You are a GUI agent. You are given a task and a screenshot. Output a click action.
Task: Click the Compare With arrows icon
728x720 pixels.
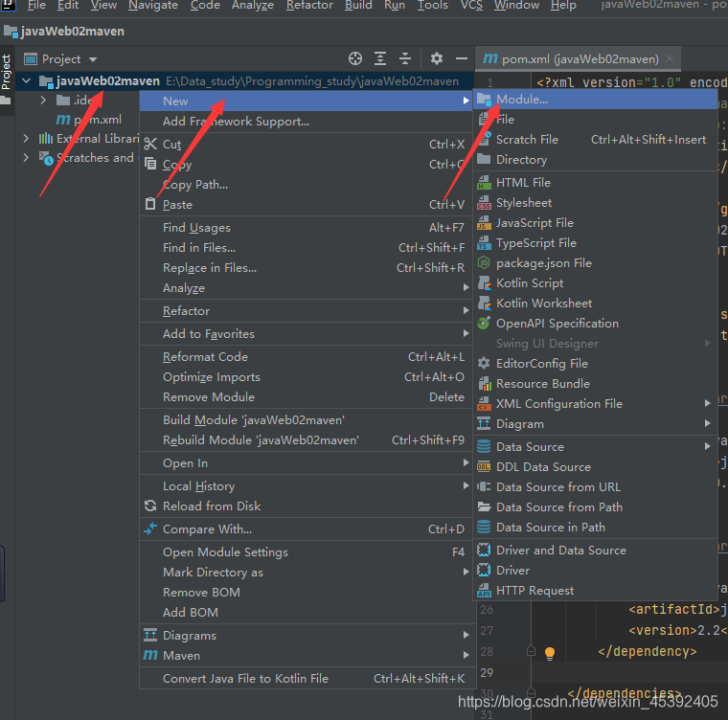[150, 529]
